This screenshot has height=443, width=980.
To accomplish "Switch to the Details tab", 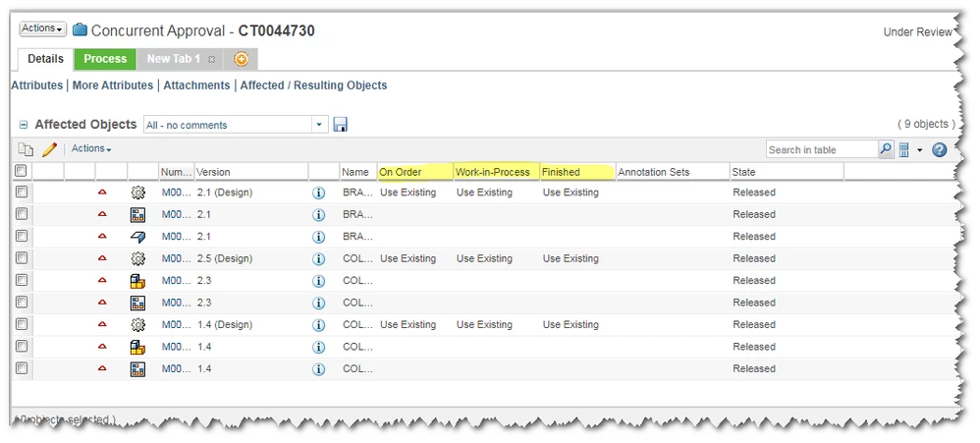I will pos(45,59).
